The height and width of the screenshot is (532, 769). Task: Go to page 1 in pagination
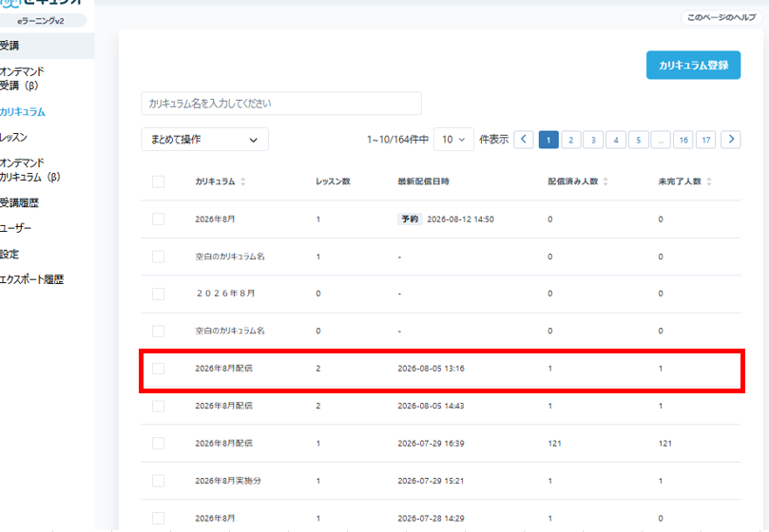pos(548,140)
